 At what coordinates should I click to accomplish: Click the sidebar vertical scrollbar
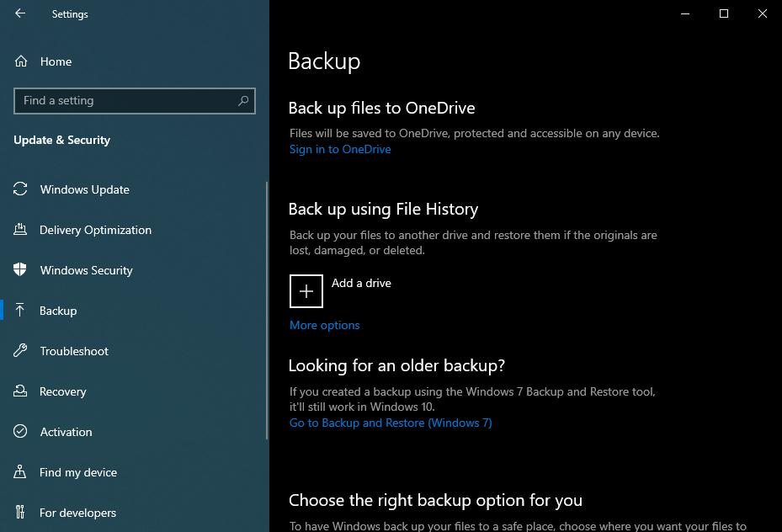267,311
